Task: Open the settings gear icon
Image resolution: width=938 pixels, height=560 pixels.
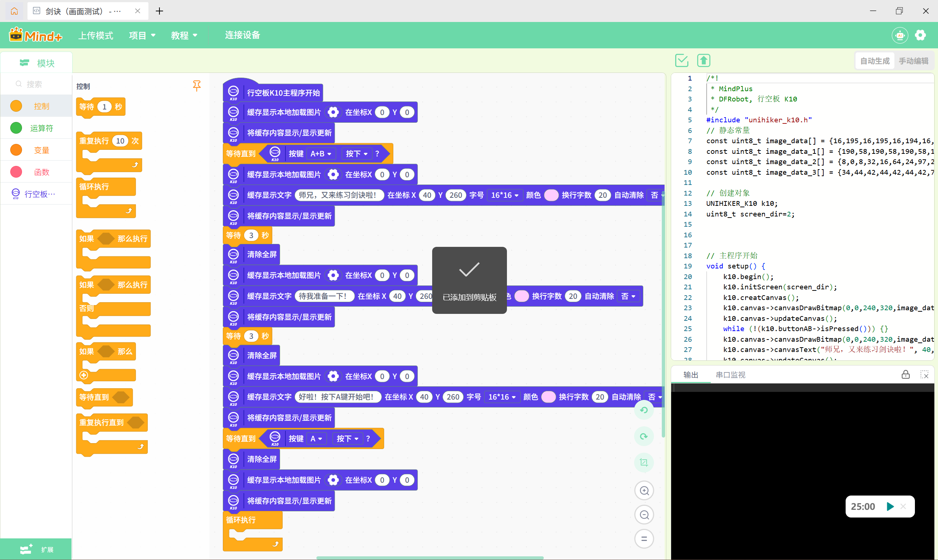Action: (920, 35)
